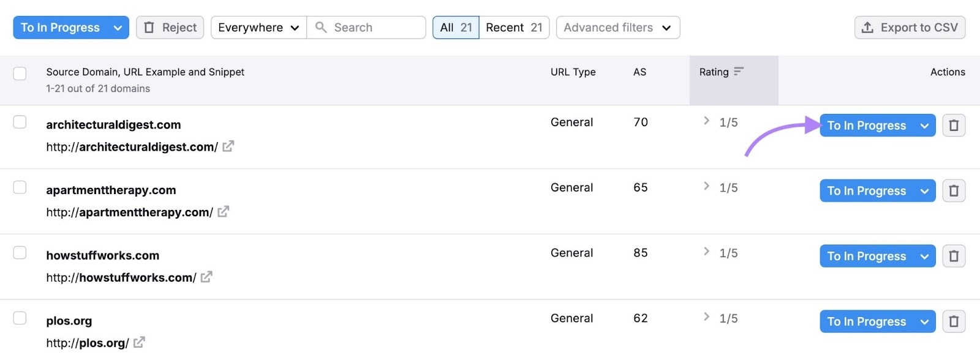The width and height of the screenshot is (980, 363).
Task: Open howstuffworks.com via its external link icon
Action: point(206,277)
